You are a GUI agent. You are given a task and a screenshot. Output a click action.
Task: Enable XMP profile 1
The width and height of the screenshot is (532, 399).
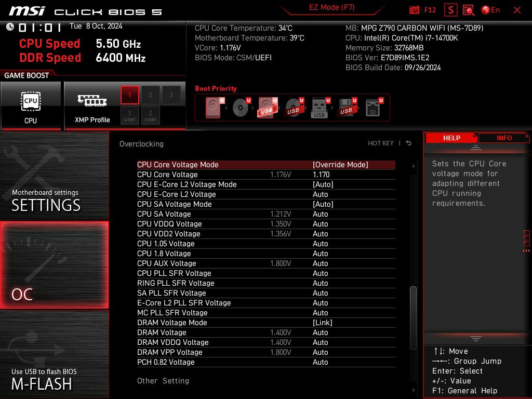pos(129,95)
